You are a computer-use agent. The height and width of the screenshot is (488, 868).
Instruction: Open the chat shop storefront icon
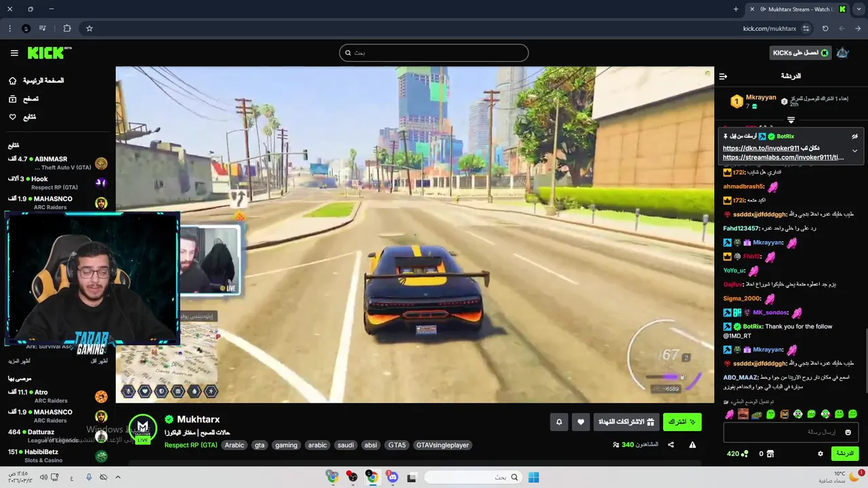[770, 453]
